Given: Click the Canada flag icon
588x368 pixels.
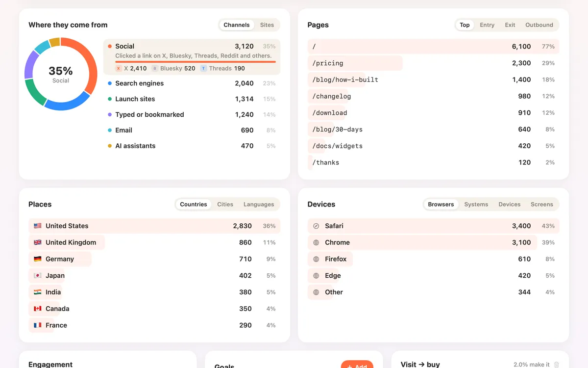Looking at the screenshot, I should tap(38, 309).
